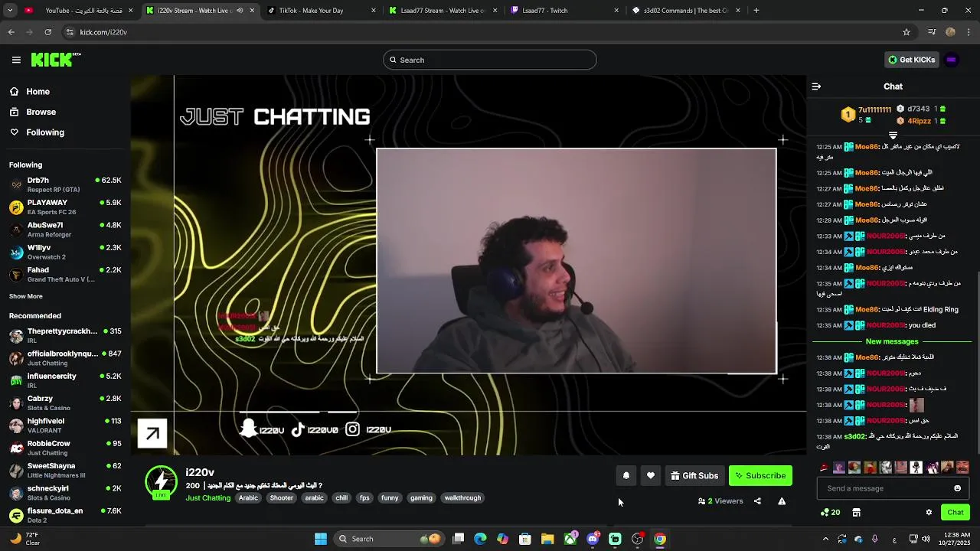Open a new browser tab
Viewport: 980px width, 551px height.
pyautogui.click(x=756, y=11)
